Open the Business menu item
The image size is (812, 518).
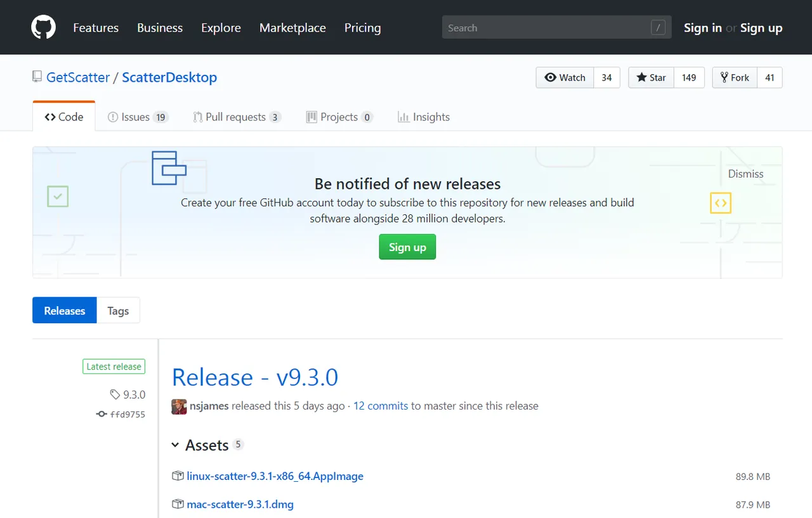(160, 28)
